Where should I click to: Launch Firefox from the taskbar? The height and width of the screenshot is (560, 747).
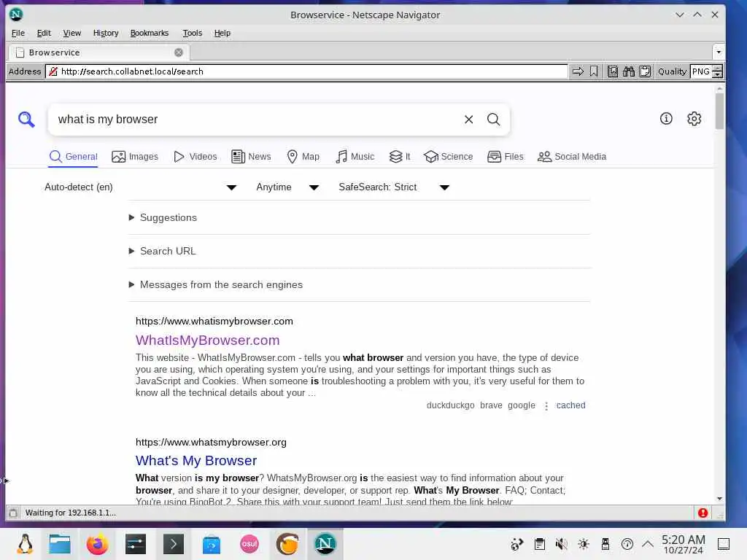tap(97, 544)
